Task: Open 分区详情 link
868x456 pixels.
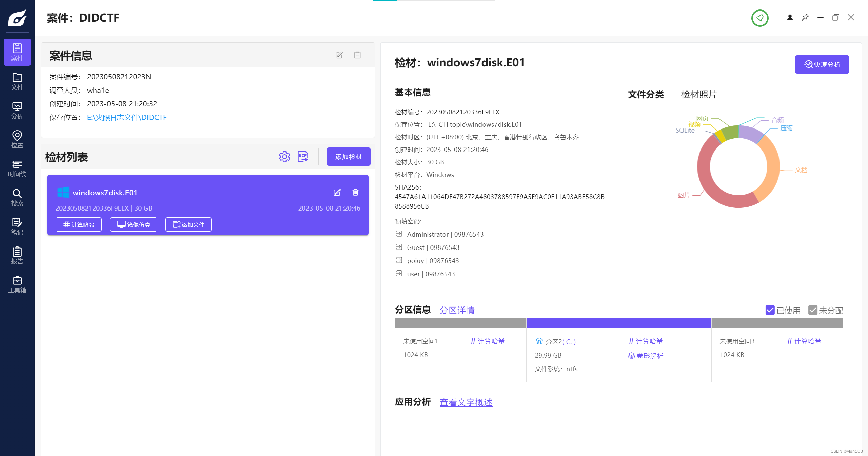Action: point(457,310)
